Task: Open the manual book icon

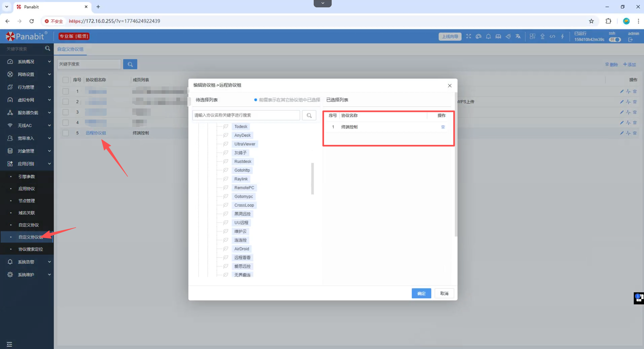Action: coord(498,36)
